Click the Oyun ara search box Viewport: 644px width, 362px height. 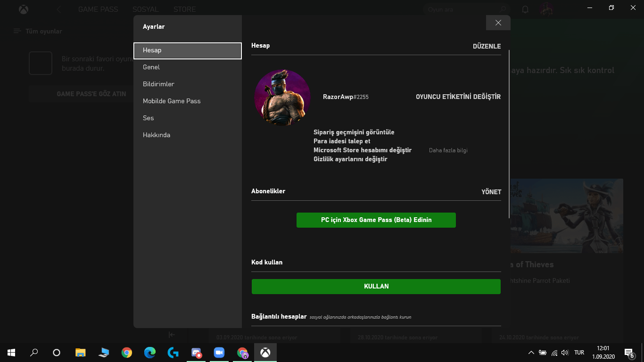(x=467, y=9)
